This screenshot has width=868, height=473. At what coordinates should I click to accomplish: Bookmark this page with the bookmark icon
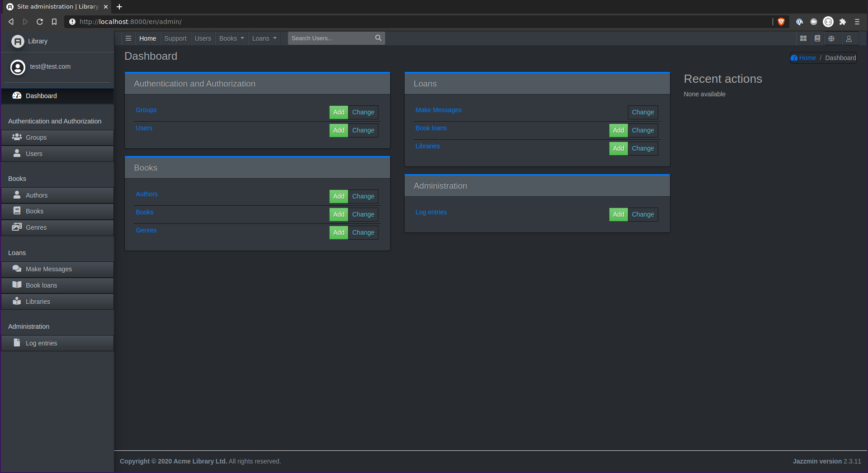coord(54,22)
